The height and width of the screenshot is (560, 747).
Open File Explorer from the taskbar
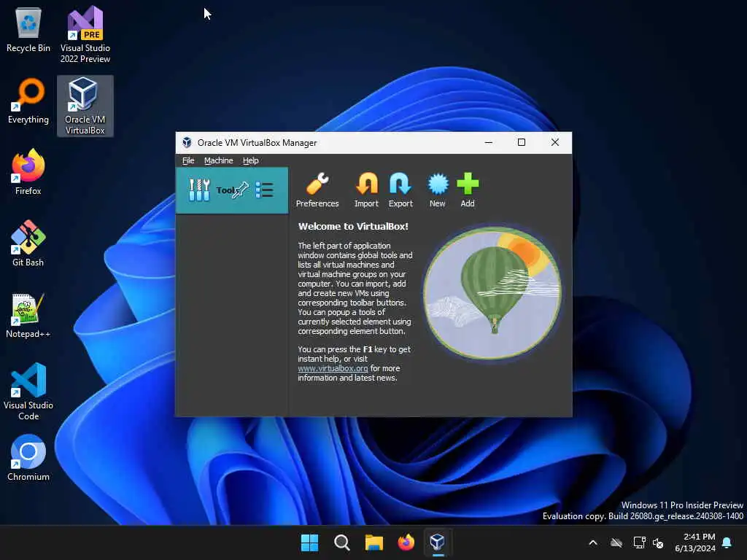374,542
